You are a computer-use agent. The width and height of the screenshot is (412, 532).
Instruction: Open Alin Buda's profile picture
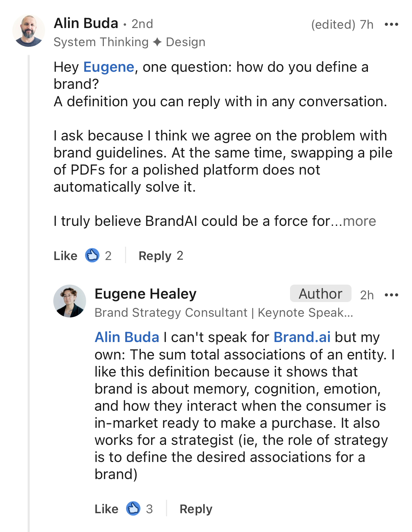point(29,31)
